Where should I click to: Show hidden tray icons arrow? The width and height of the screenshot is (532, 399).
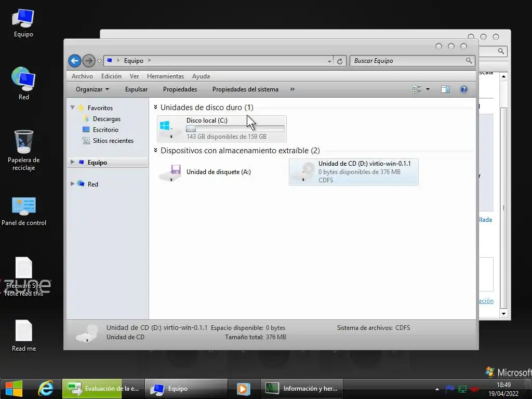pyautogui.click(x=437, y=389)
